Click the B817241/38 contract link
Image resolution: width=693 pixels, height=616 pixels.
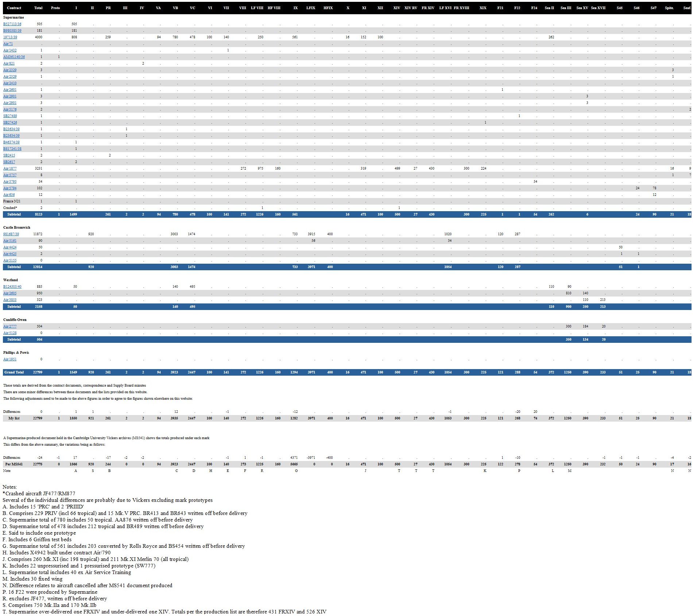(x=12, y=149)
